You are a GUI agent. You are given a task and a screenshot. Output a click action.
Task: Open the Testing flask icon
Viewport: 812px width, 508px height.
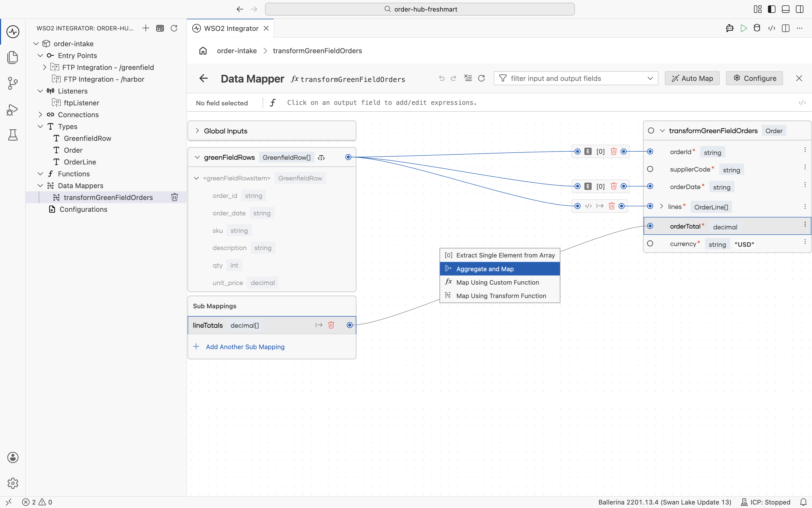13,135
